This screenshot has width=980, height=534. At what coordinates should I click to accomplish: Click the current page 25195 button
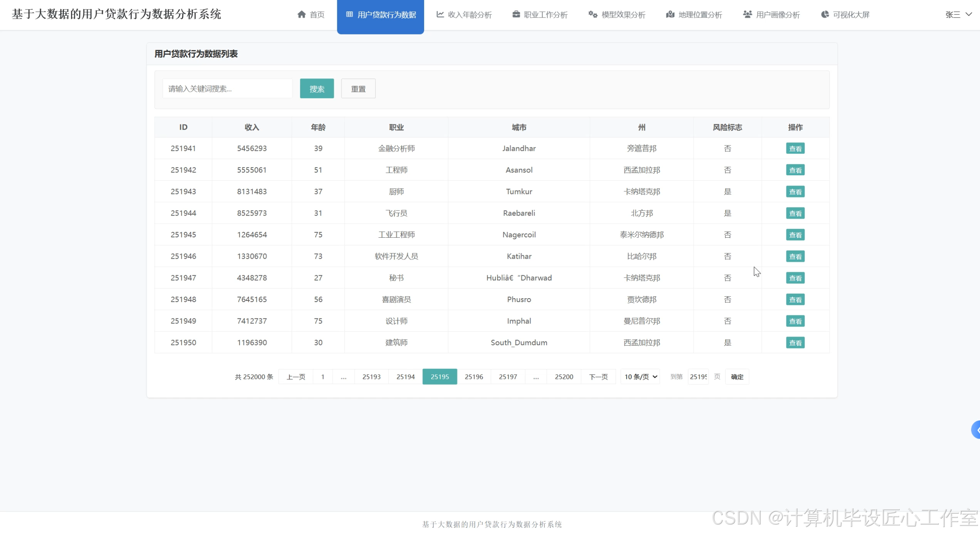point(440,377)
